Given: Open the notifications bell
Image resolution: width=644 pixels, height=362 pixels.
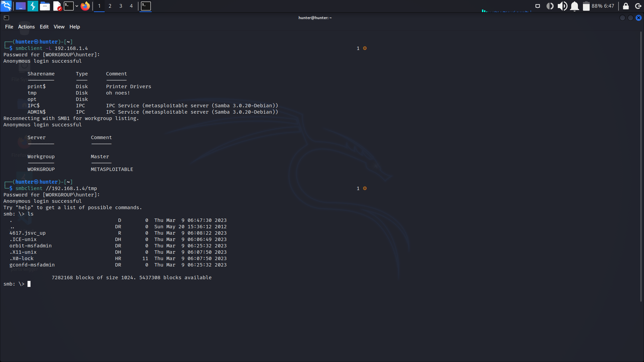Looking at the screenshot, I should [575, 6].
